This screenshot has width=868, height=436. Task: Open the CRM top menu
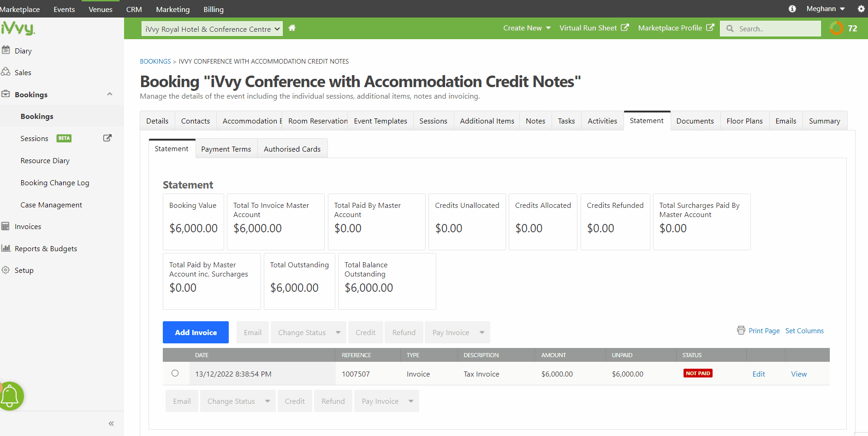[x=134, y=9]
